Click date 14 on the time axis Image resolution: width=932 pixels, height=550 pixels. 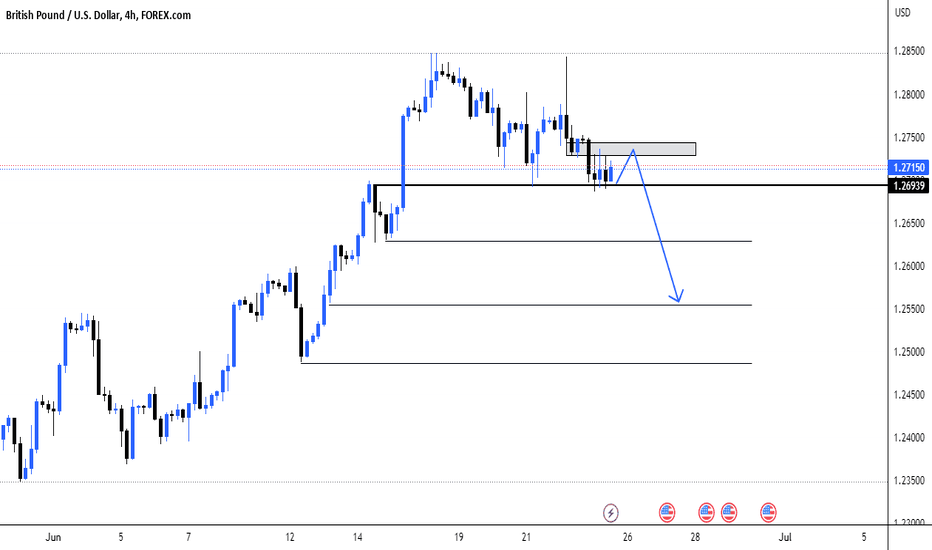coord(357,537)
